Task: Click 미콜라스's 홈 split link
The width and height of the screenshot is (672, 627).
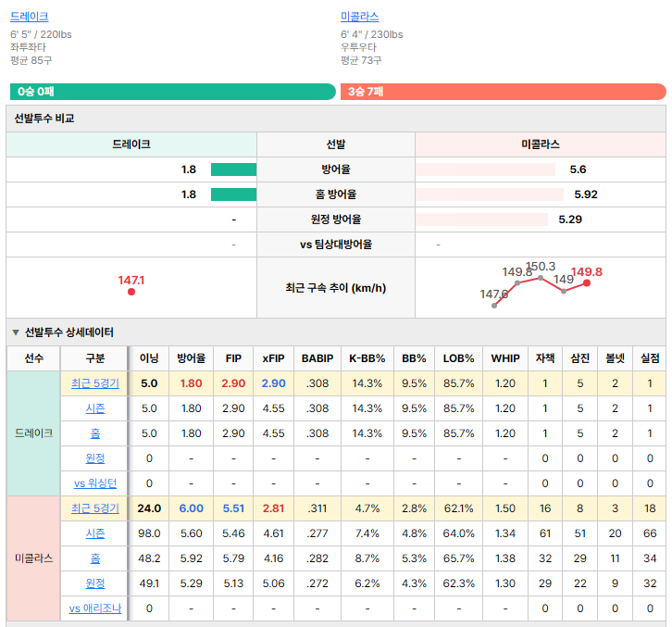Action: (x=95, y=558)
